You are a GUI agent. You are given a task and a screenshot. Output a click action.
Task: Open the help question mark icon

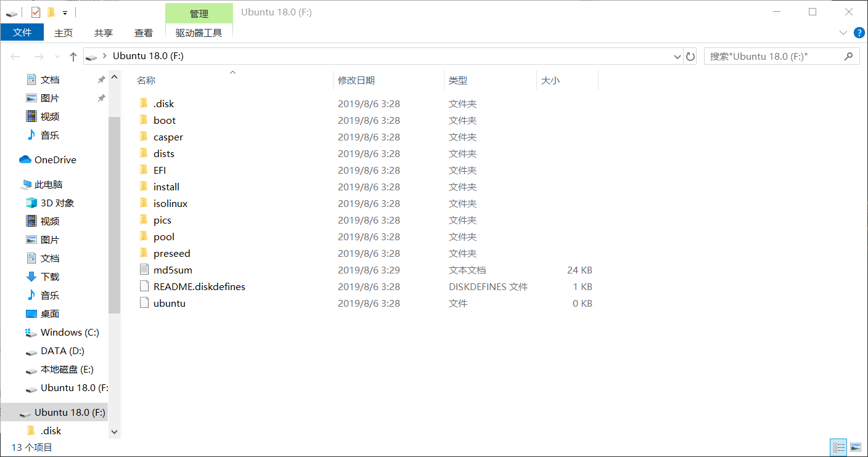click(x=859, y=33)
